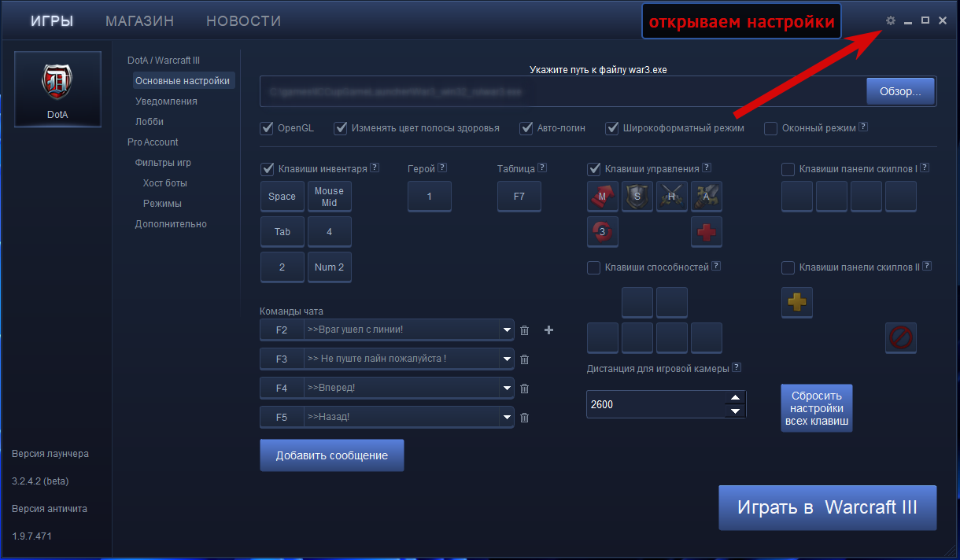Click the Hold (H) crossed swords icon
This screenshot has width=960, height=560.
672,196
